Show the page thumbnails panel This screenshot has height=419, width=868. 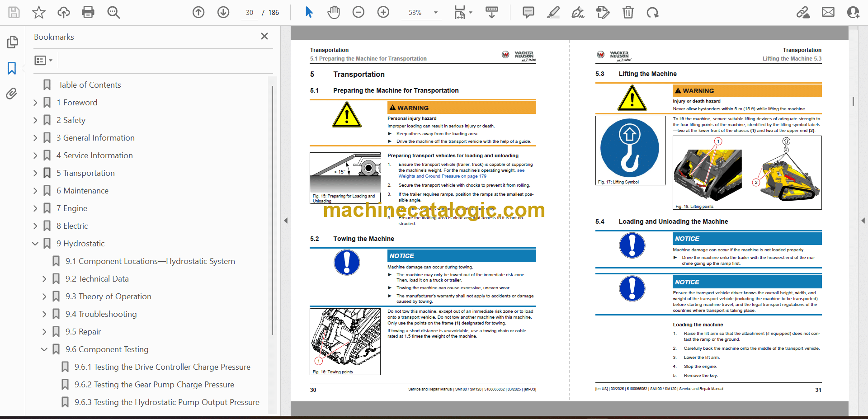[12, 42]
